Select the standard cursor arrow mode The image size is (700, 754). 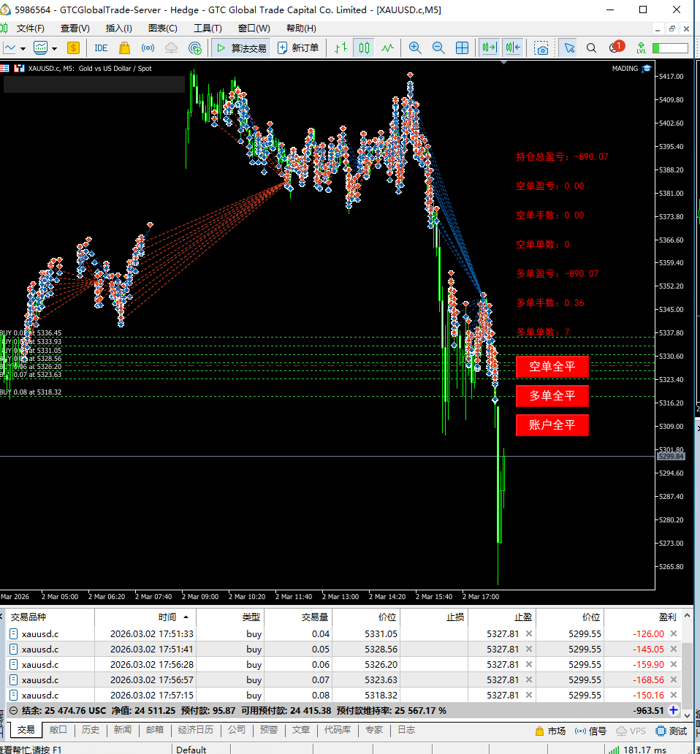569,48
